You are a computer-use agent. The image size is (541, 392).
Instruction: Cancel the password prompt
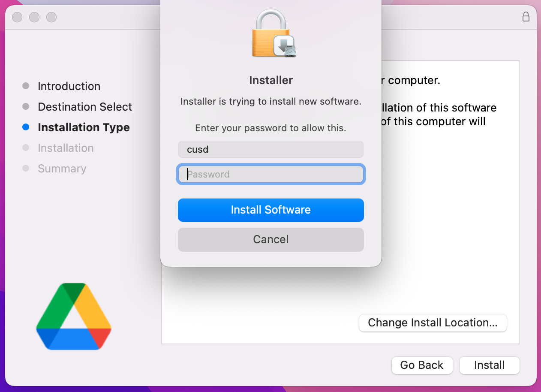pos(271,239)
